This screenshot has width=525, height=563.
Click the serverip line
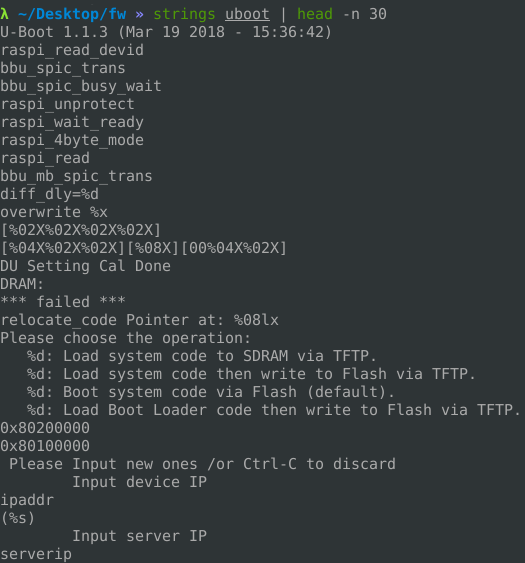tap(36, 554)
